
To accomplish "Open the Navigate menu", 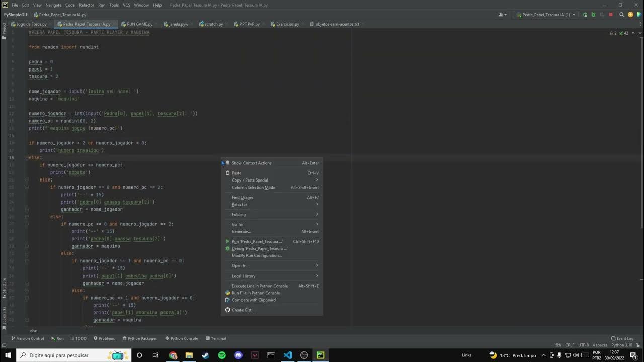I will [x=53, y=5].
